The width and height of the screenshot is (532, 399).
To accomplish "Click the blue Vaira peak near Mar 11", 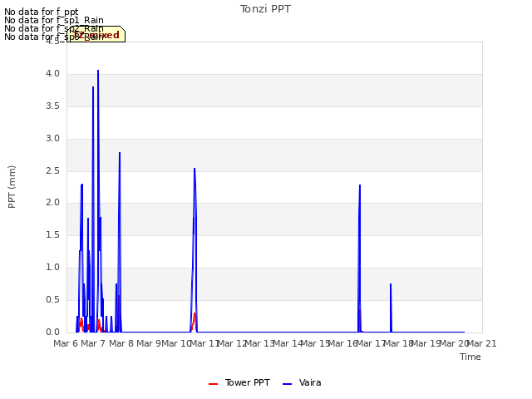I will 195,169.
